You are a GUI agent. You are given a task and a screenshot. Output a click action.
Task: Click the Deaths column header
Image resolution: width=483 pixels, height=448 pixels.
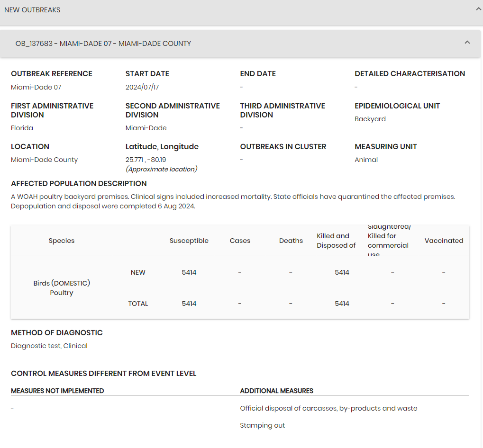coord(291,241)
